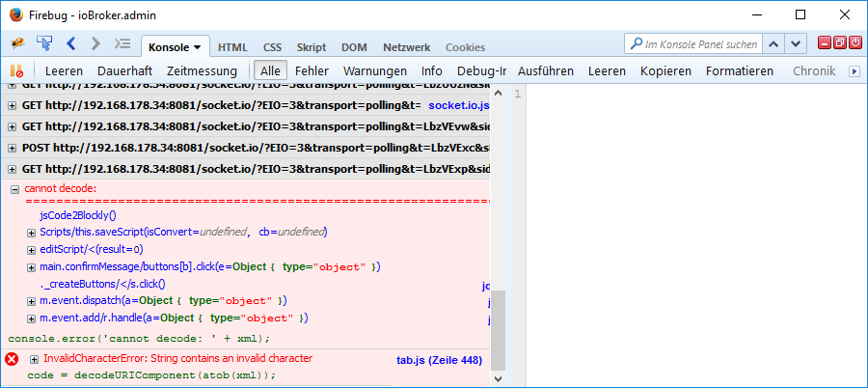868x388 pixels.
Task: Open the Chronik history button
Action: 814,71
